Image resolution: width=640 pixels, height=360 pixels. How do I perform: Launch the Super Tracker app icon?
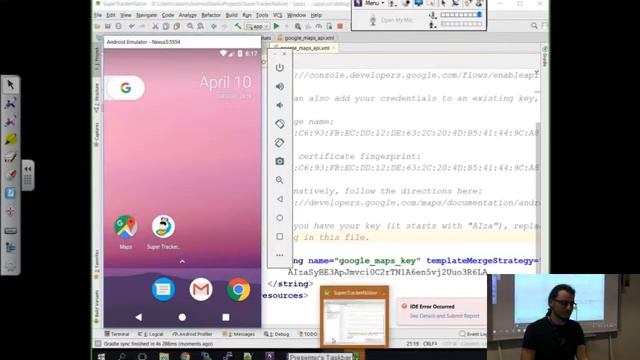click(x=163, y=227)
